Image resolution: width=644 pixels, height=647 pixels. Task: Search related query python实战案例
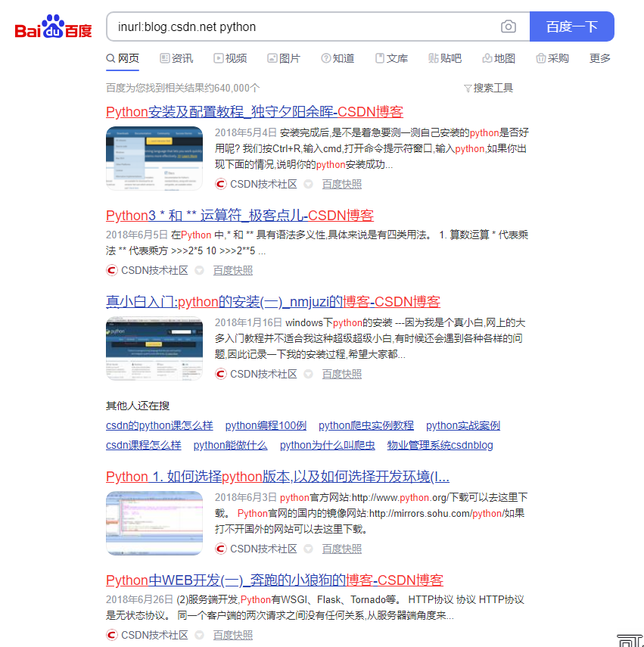pos(463,425)
